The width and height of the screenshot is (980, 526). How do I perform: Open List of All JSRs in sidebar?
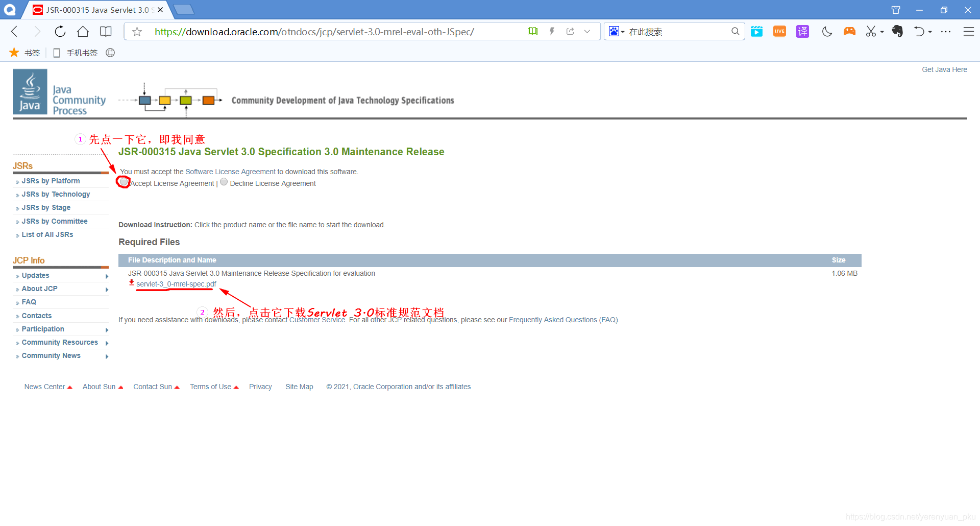(47, 234)
